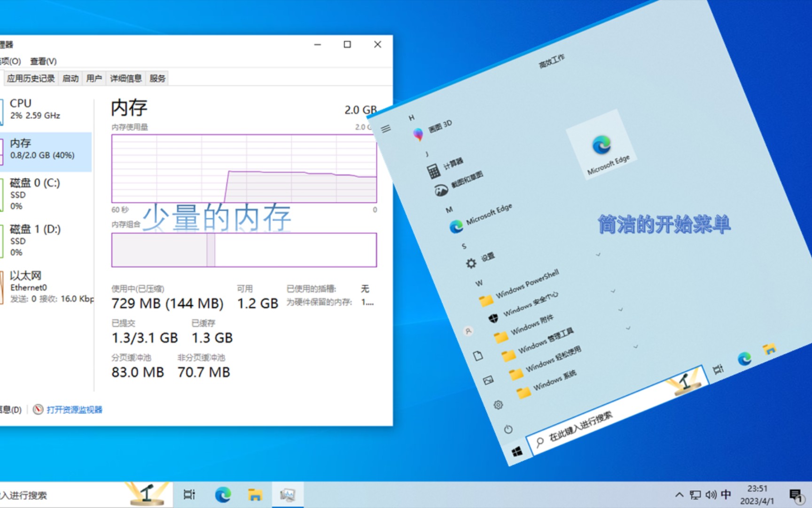Screen dimensions: 812x508
Task: Switch to the 服务 tab
Action: pyautogui.click(x=157, y=79)
